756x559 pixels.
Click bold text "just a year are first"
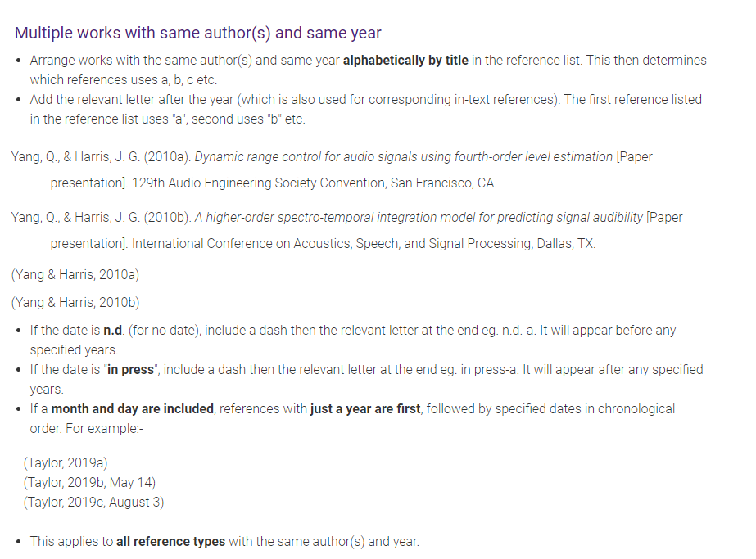tap(365, 409)
